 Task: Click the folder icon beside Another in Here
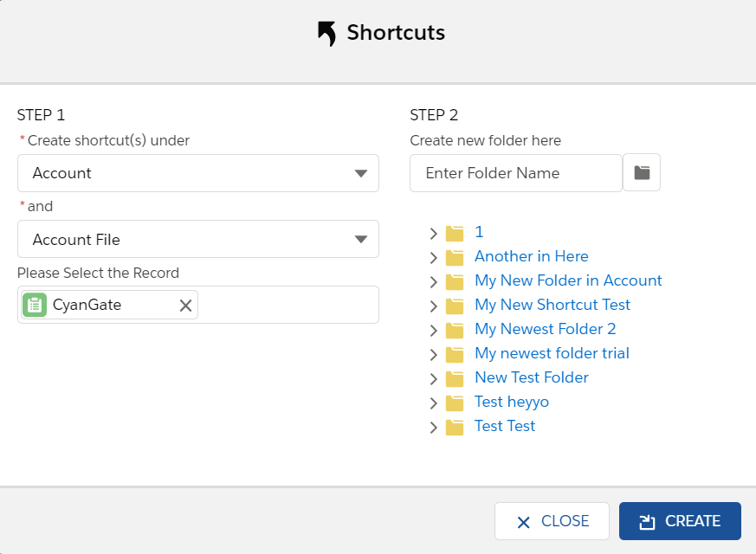[x=455, y=257]
